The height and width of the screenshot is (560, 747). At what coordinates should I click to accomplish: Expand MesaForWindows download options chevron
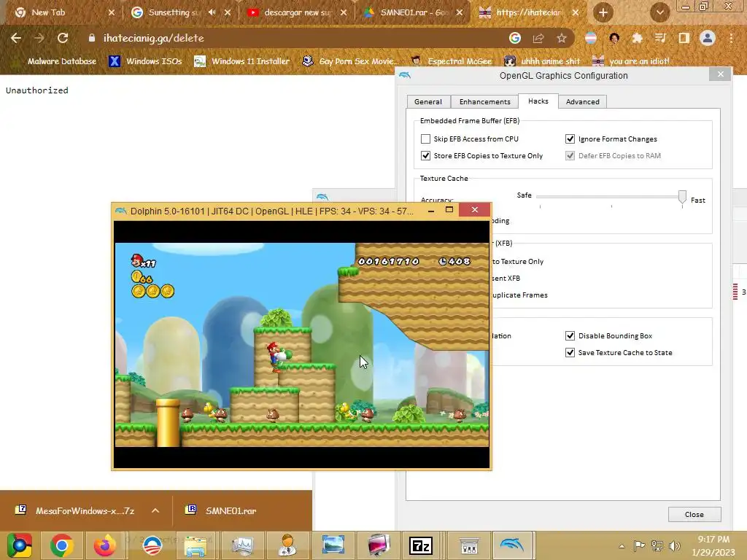tap(155, 510)
